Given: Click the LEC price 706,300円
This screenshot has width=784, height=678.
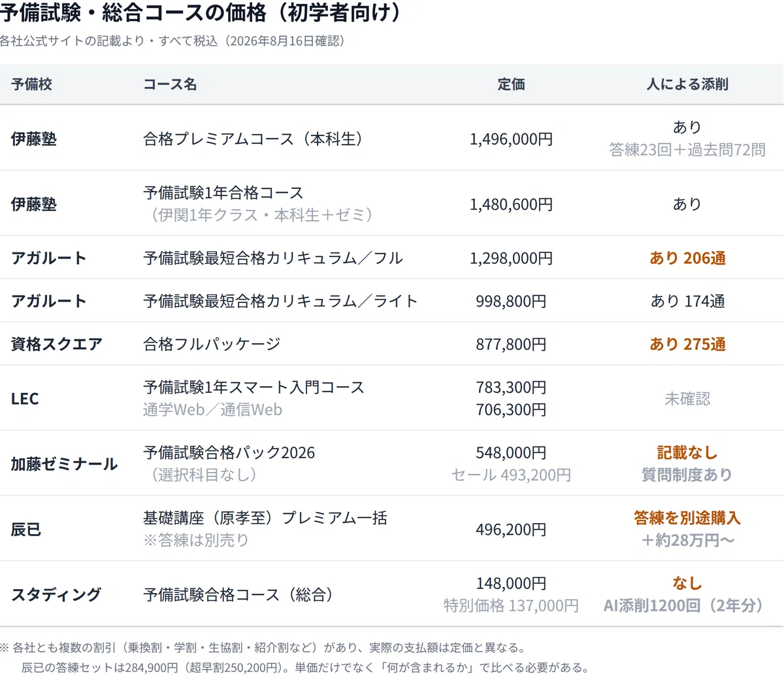Looking at the screenshot, I should [511, 410].
